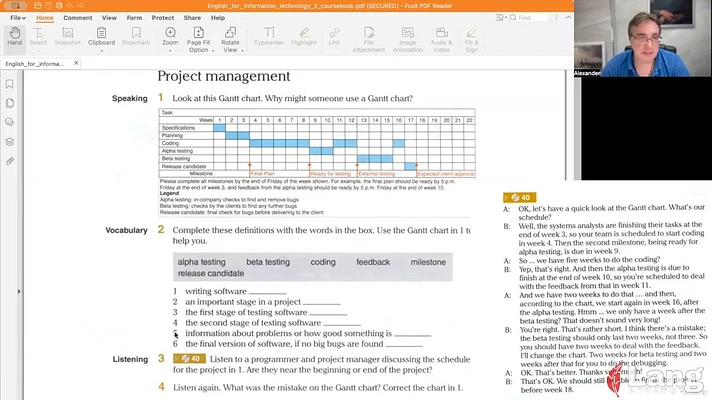Viewport: 712px width, 400px height.
Task: Open the more options dots near Find
Action: tap(556, 17)
